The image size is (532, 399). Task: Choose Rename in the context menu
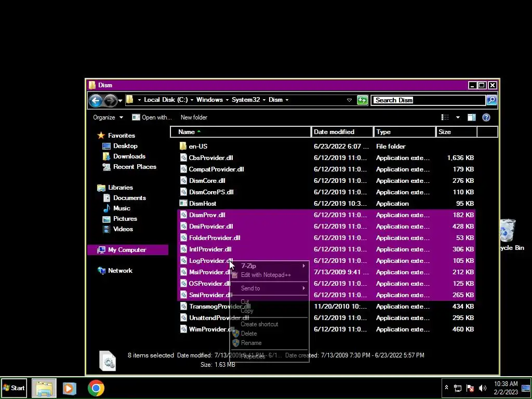point(270,343)
